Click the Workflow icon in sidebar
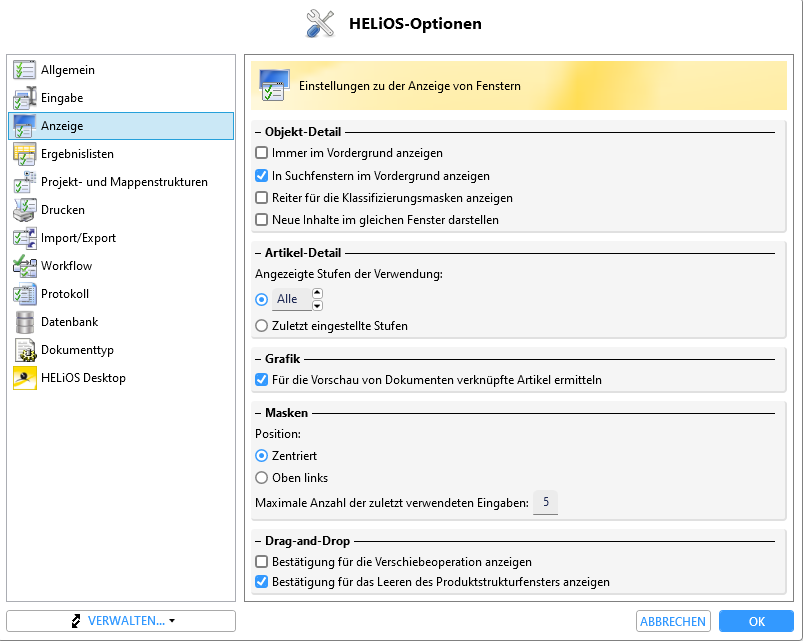The width and height of the screenshot is (803, 641). coord(24,266)
